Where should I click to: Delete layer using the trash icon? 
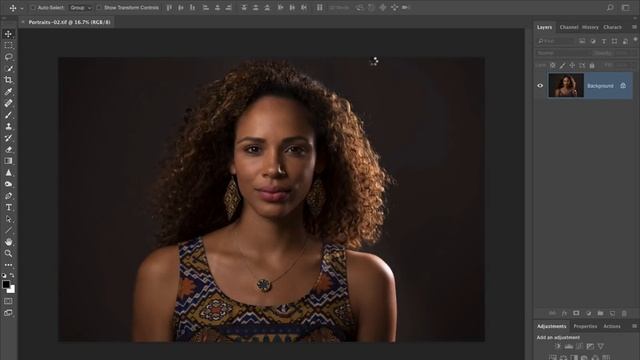pyautogui.click(x=624, y=313)
